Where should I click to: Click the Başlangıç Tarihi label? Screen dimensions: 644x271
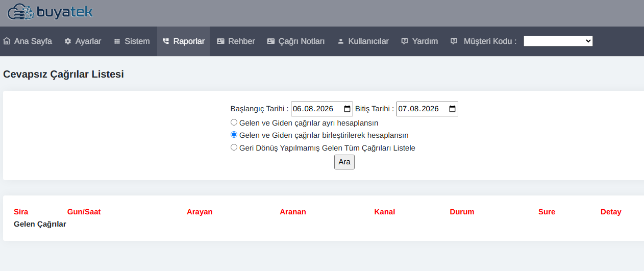[260, 109]
